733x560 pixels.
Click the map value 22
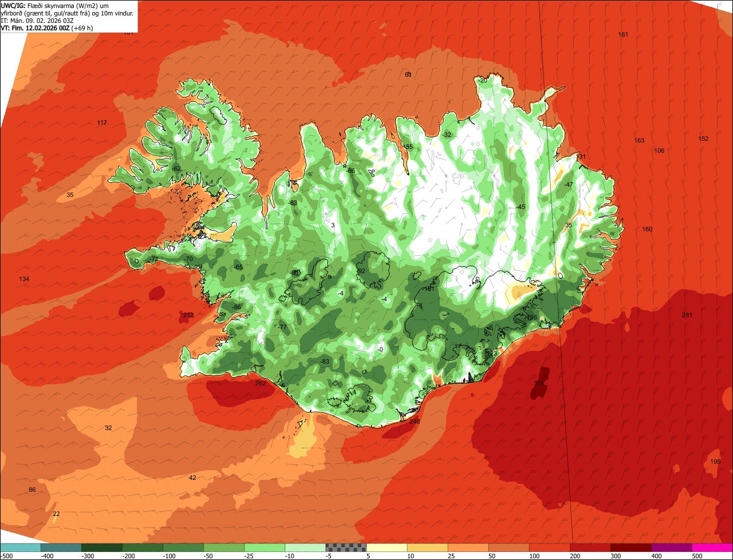click(56, 514)
